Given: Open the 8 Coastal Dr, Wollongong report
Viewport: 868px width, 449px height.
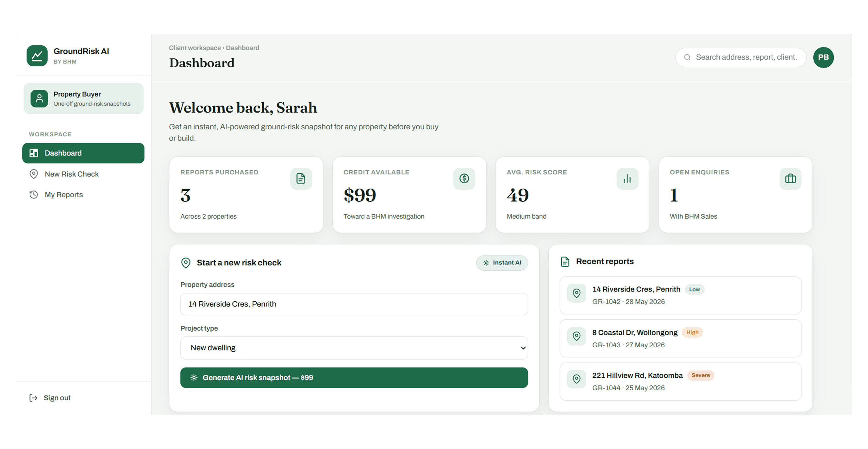Looking at the screenshot, I should tap(680, 338).
